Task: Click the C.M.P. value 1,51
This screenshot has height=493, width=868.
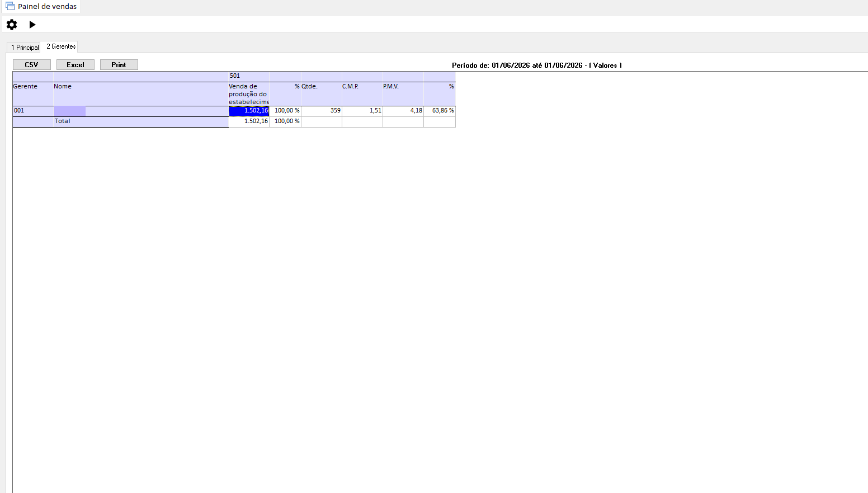Action: [362, 111]
